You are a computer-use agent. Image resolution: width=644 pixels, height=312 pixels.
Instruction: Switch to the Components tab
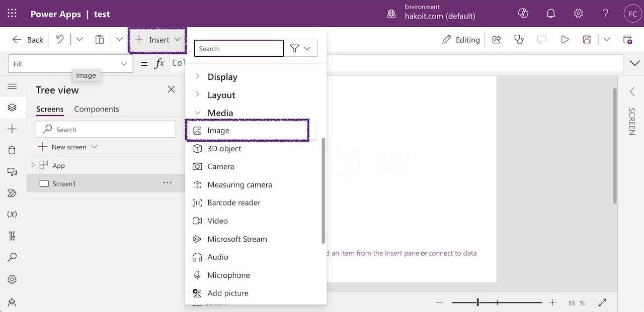[97, 109]
